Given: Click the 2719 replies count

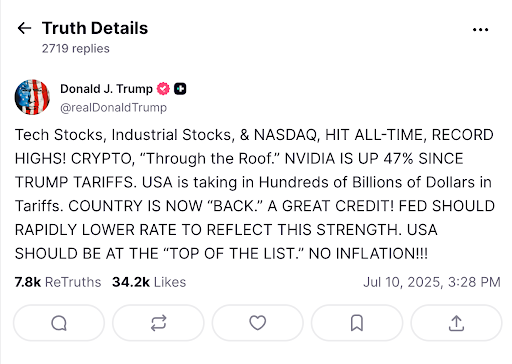Looking at the screenshot, I should (76, 49).
